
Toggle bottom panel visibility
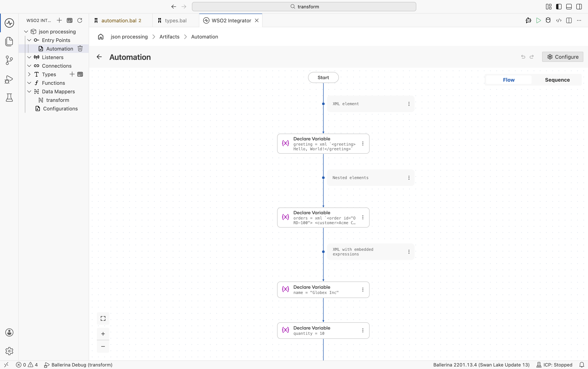coord(569,7)
